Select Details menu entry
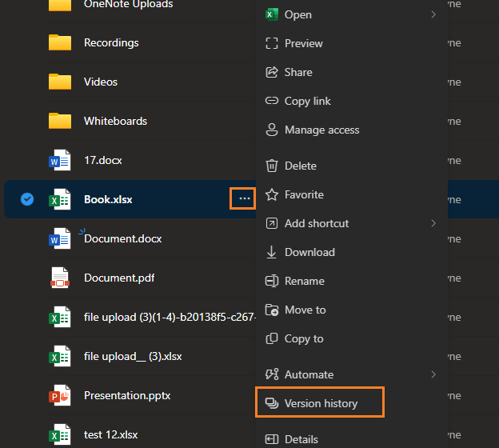Screen dimensions: 499x448 coord(352,439)
